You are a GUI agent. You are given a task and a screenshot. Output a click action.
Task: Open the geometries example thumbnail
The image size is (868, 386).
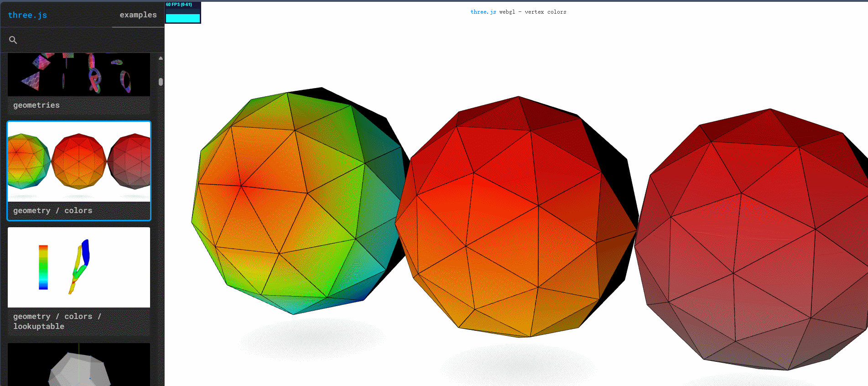point(79,74)
